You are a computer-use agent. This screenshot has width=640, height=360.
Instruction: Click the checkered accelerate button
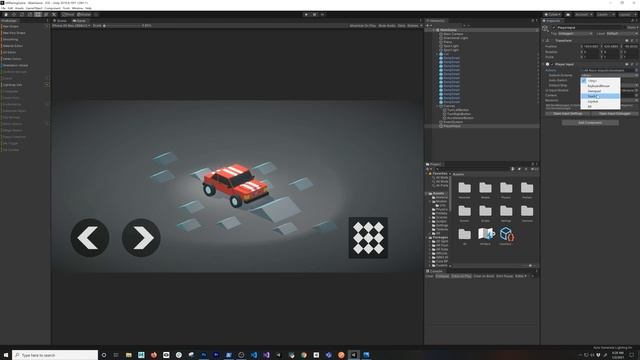point(368,238)
